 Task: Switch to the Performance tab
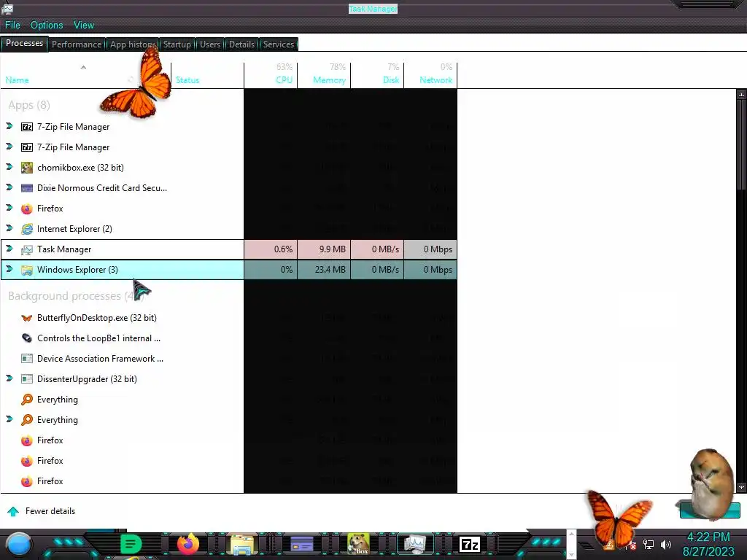77,44
